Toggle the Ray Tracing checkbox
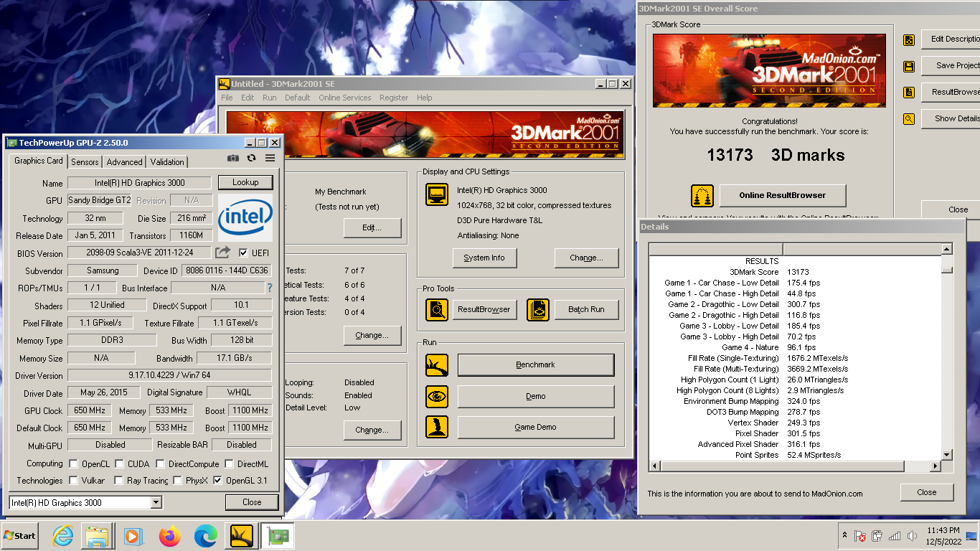Screen dimensions: 980x551 118,481
